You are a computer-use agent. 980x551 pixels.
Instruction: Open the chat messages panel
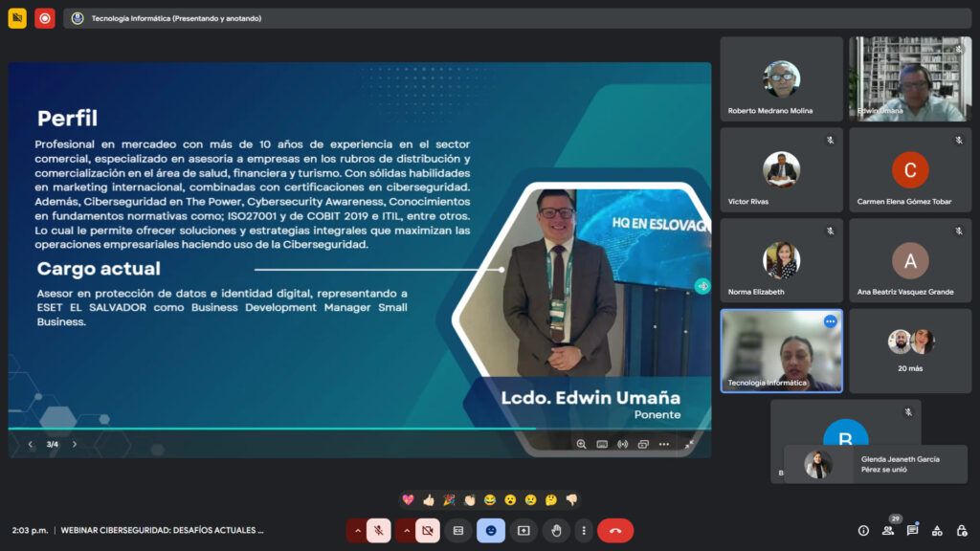(912, 530)
